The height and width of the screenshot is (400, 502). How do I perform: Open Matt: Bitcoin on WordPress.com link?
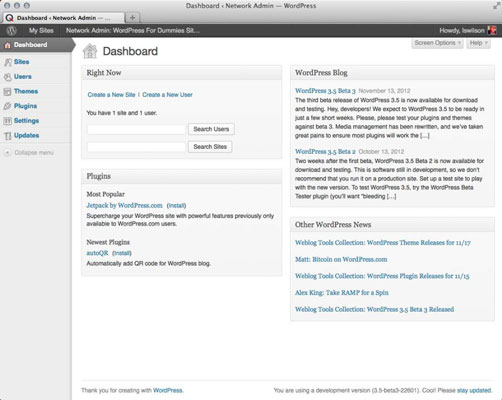coord(341,259)
